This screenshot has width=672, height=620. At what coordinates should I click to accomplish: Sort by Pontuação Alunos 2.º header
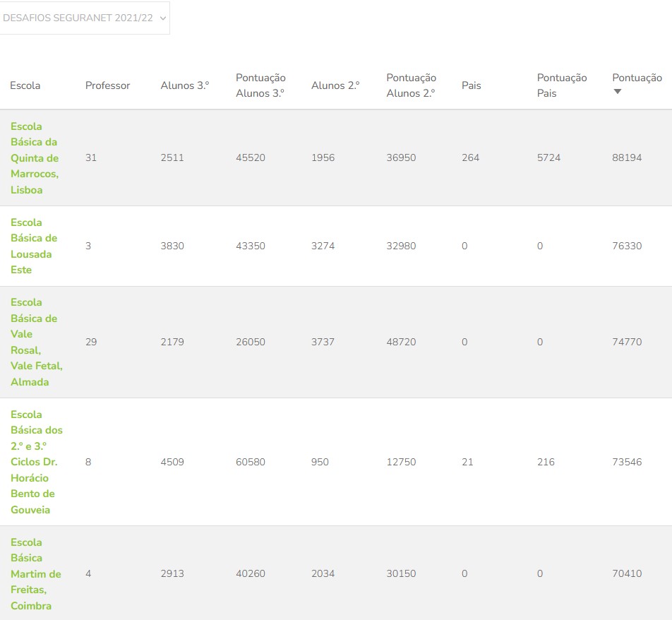click(412, 85)
